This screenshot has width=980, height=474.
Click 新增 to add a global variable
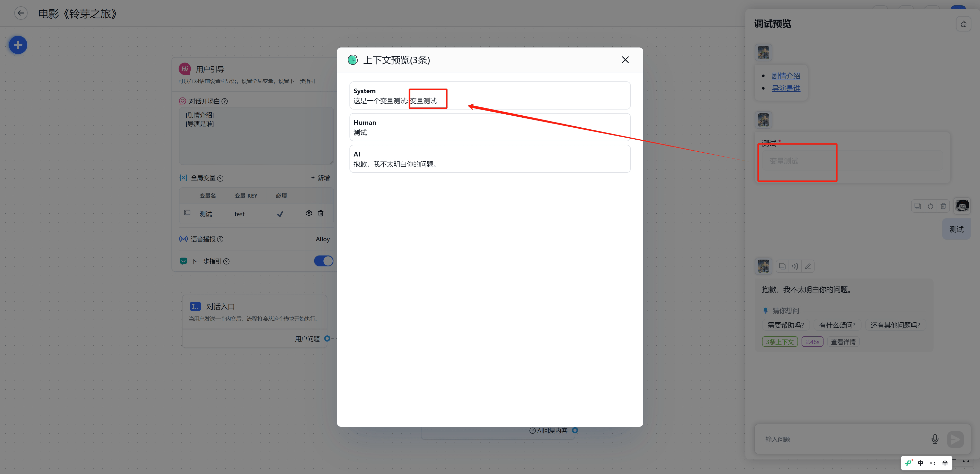320,178
